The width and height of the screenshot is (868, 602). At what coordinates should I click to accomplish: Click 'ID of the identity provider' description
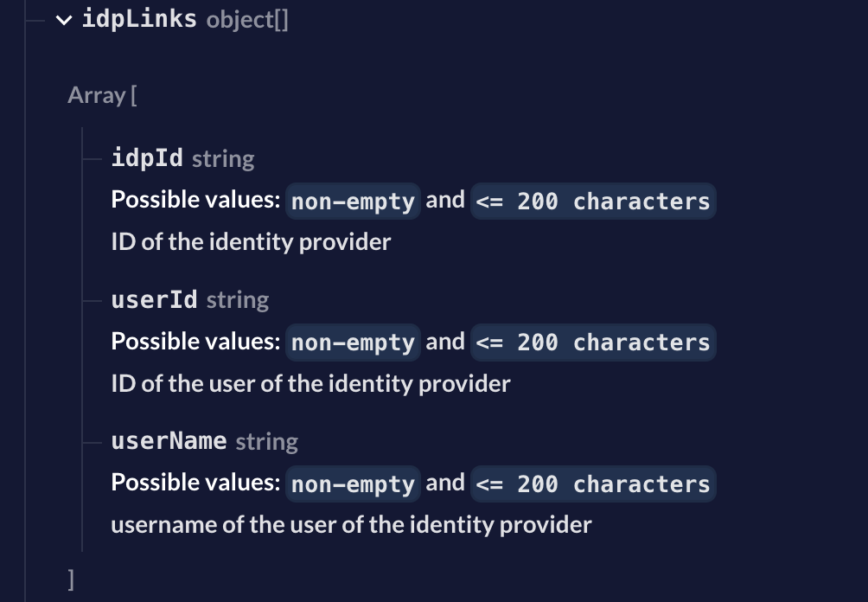251,242
